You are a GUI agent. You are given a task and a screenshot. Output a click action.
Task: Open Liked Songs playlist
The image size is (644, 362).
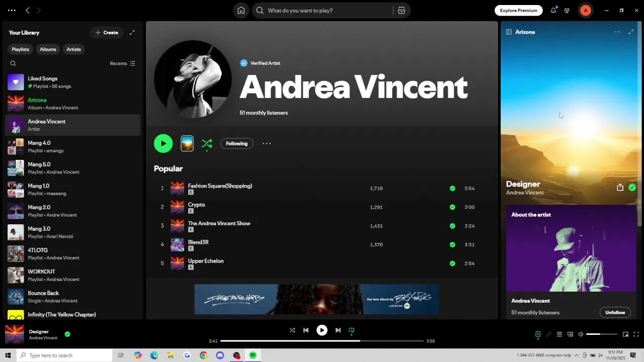coord(73,82)
